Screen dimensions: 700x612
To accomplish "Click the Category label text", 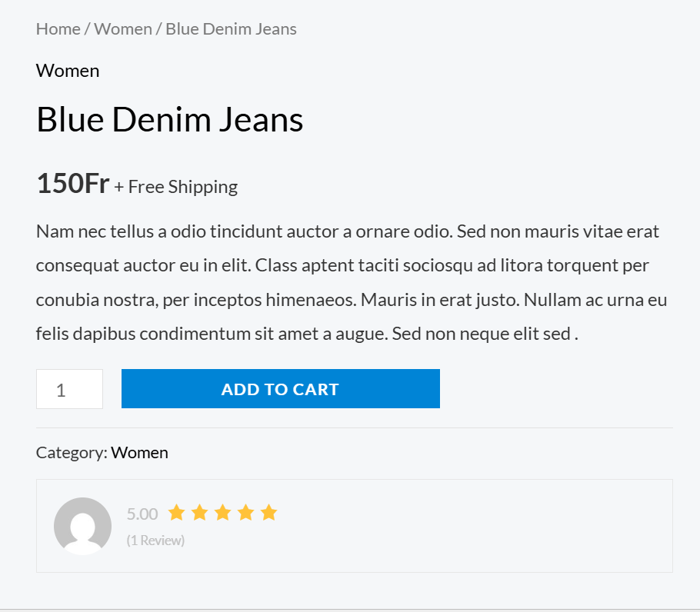I will click(72, 453).
